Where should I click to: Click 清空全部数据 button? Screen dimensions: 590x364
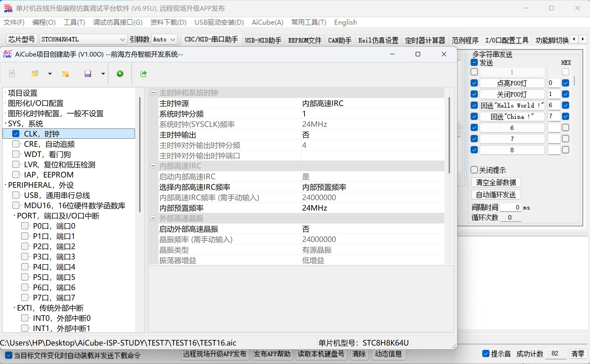496,182
